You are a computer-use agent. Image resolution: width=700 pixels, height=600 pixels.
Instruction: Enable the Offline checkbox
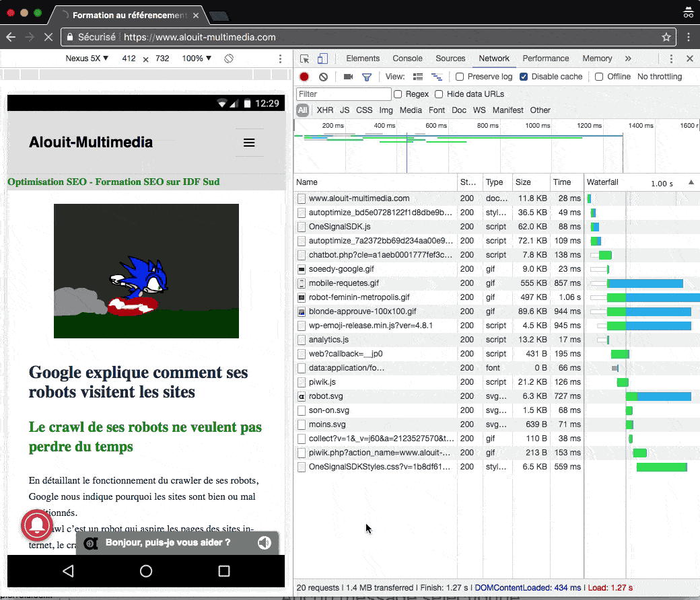pyautogui.click(x=599, y=77)
